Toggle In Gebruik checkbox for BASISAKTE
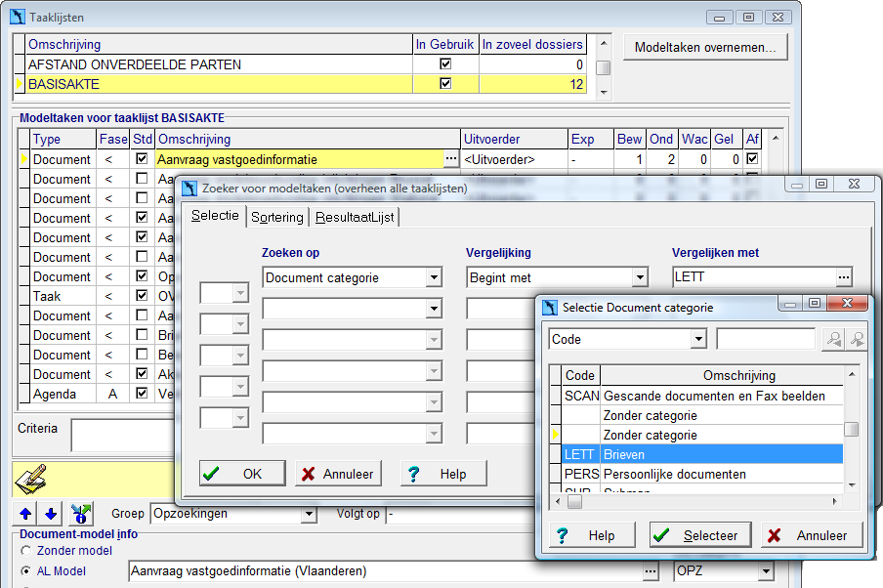883x588 pixels. [x=445, y=83]
